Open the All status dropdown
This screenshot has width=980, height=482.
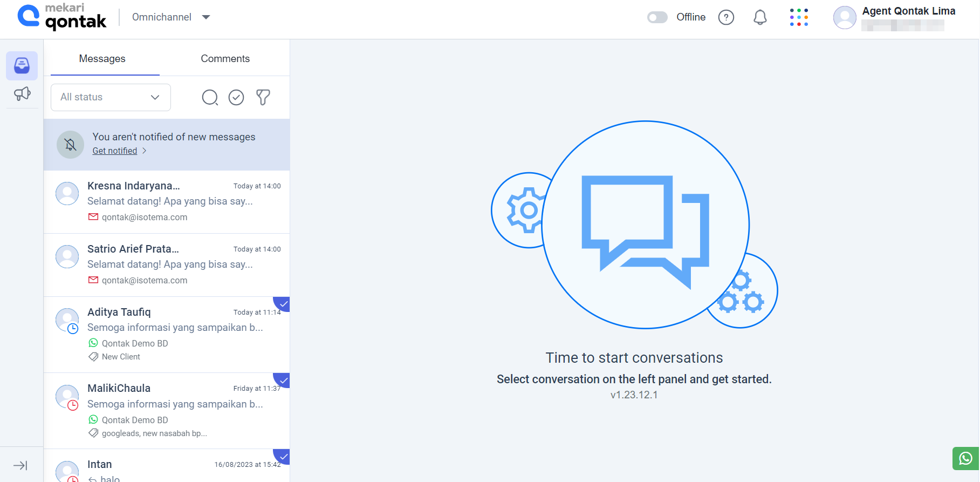point(111,97)
